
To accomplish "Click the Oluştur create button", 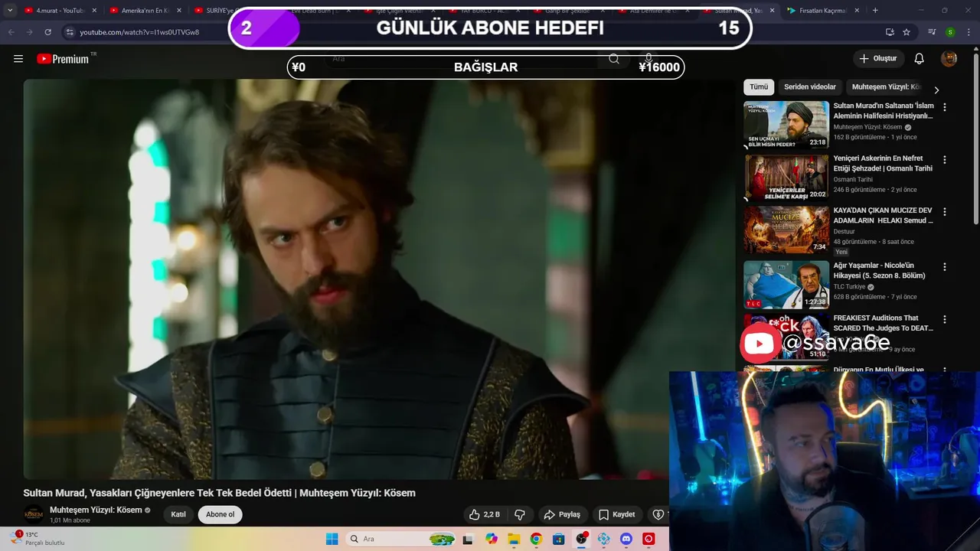I will [x=878, y=59].
